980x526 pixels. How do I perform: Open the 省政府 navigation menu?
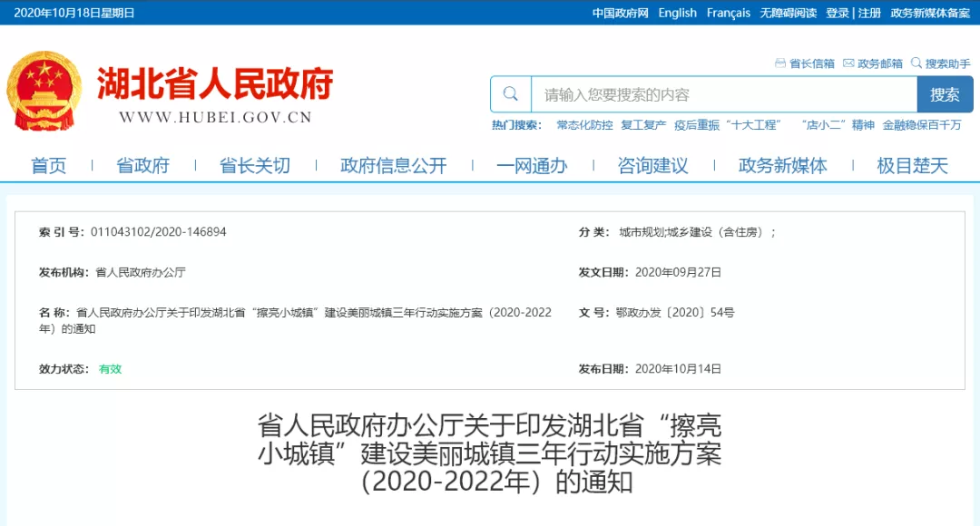(142, 165)
